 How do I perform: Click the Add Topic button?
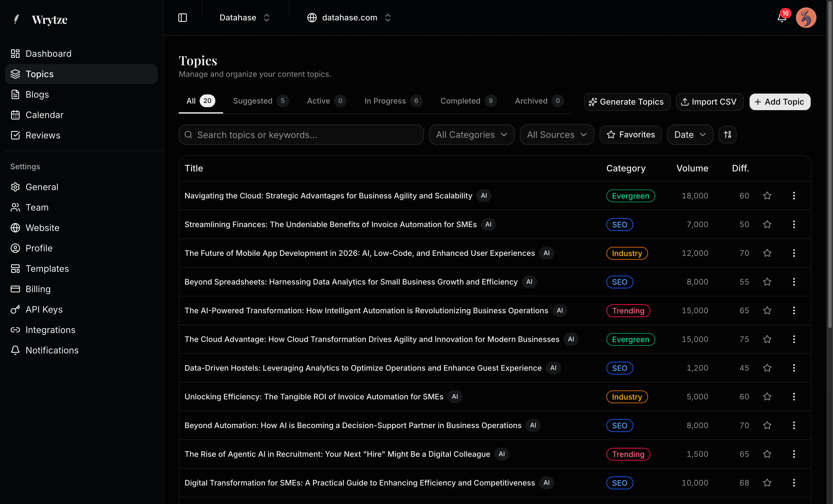tap(780, 102)
